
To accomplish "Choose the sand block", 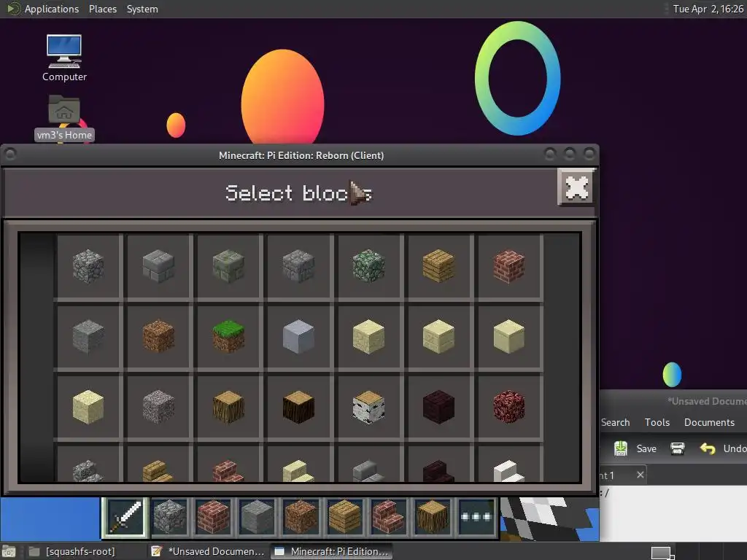I will [88, 407].
